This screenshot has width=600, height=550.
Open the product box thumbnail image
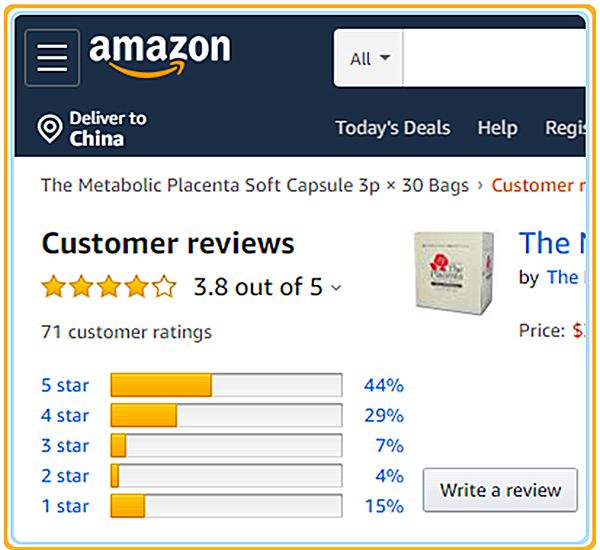coord(454,268)
